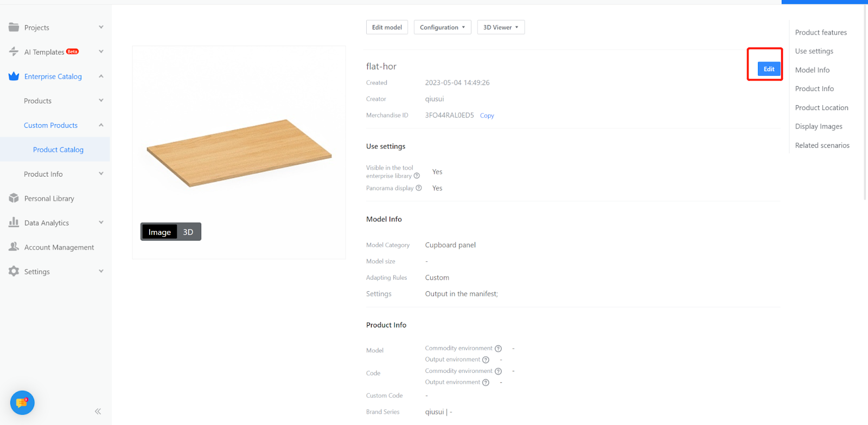Copy the Merchandise ID
868x425 pixels.
pos(487,115)
